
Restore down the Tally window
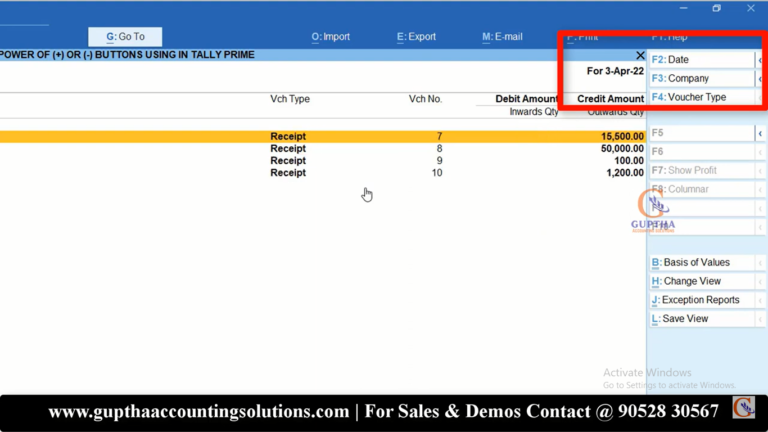point(717,8)
